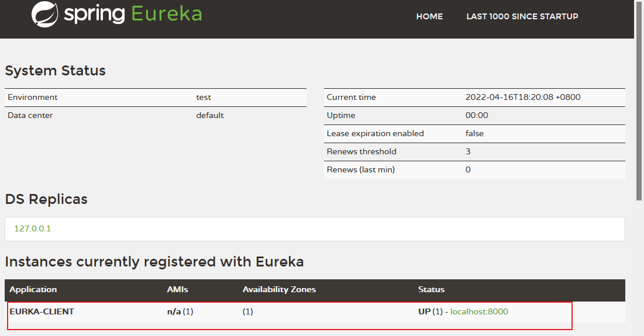Click the AMIs column header
The height and width of the screenshot is (336, 644).
(177, 289)
